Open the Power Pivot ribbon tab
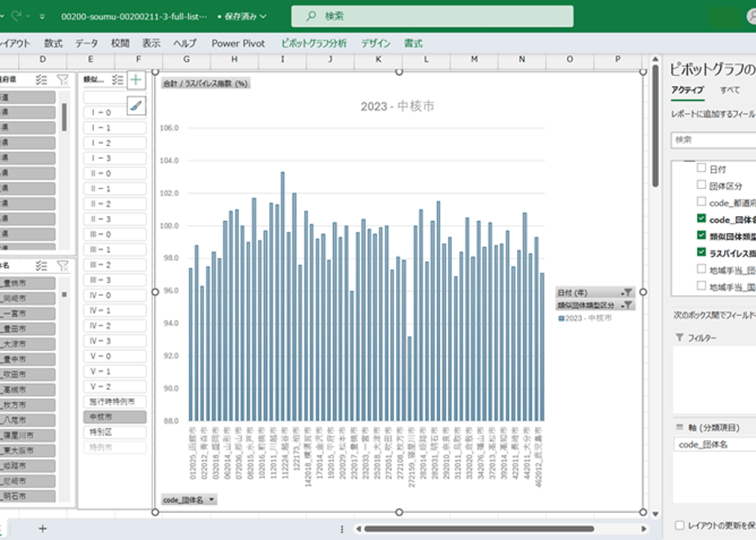Viewport: 756px width, 540px height. (238, 43)
